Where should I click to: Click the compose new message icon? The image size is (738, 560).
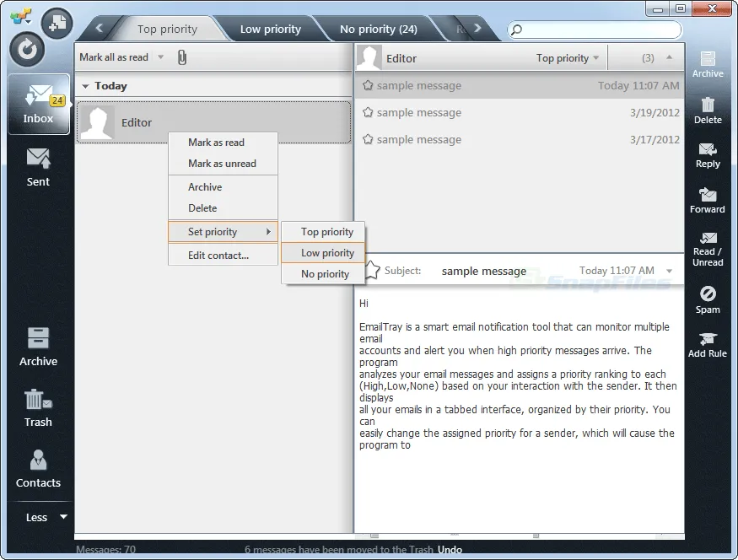pyautogui.click(x=57, y=23)
